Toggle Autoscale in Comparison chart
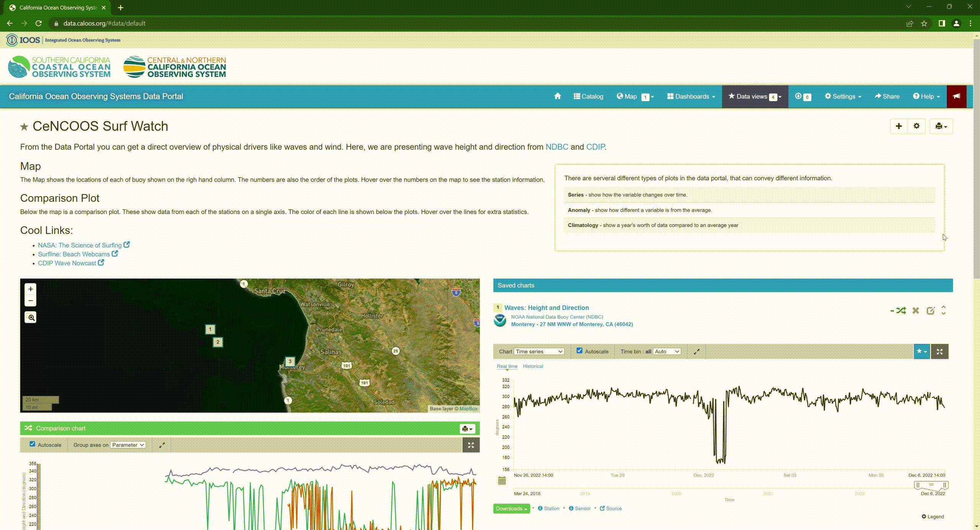 [x=33, y=444]
